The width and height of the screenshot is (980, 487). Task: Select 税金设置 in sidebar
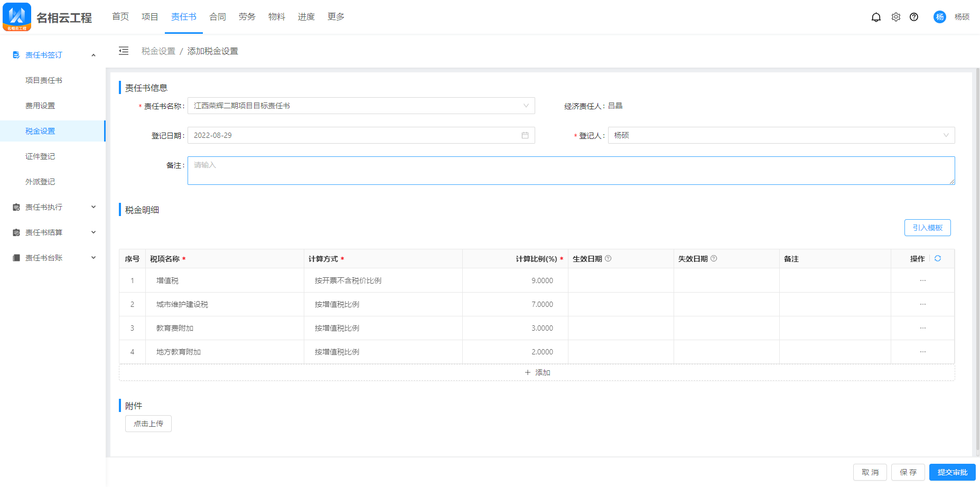pos(53,131)
